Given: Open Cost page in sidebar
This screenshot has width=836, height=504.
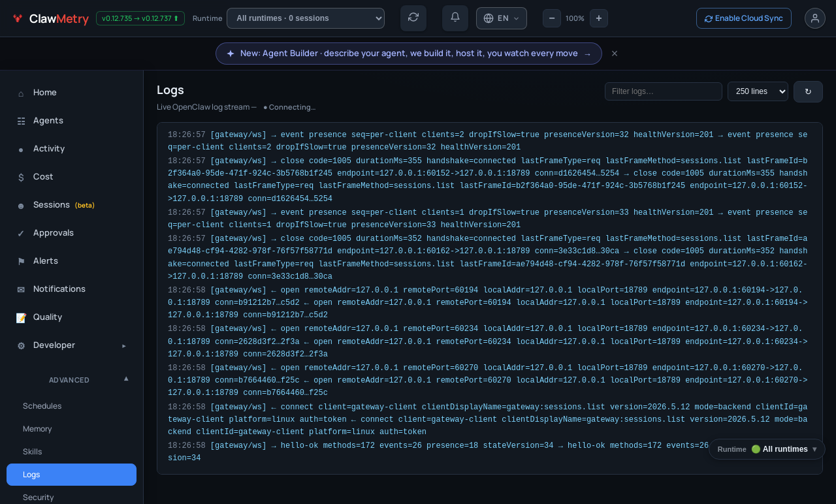Looking at the screenshot, I should [x=72, y=177].
